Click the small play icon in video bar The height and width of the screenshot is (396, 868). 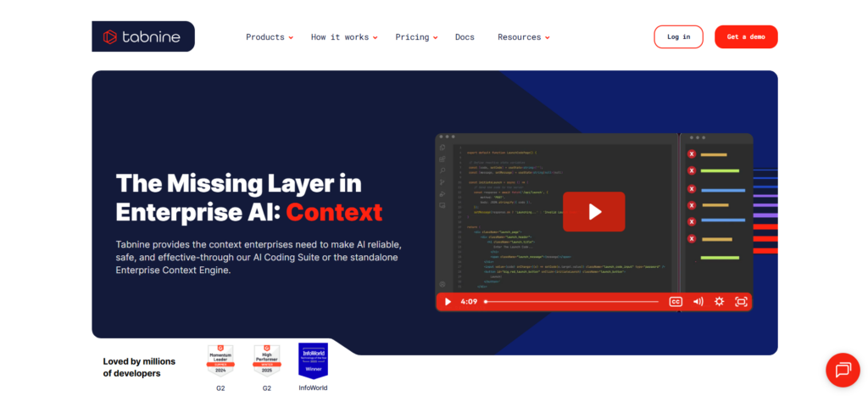pyautogui.click(x=448, y=302)
